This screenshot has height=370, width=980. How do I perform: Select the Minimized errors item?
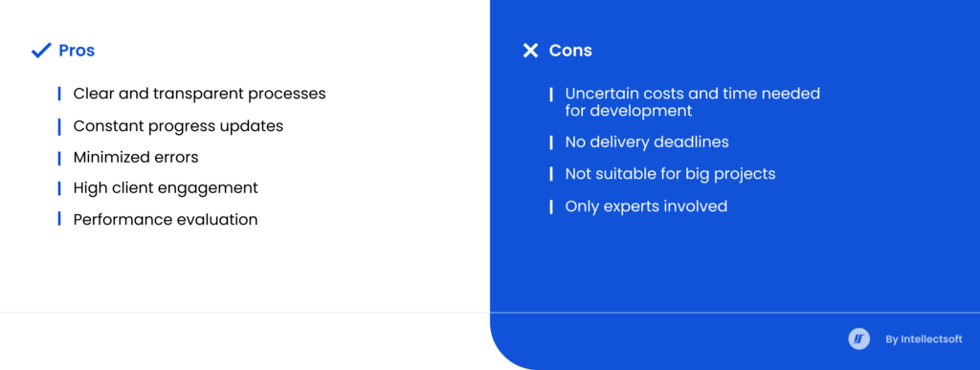coord(136,157)
